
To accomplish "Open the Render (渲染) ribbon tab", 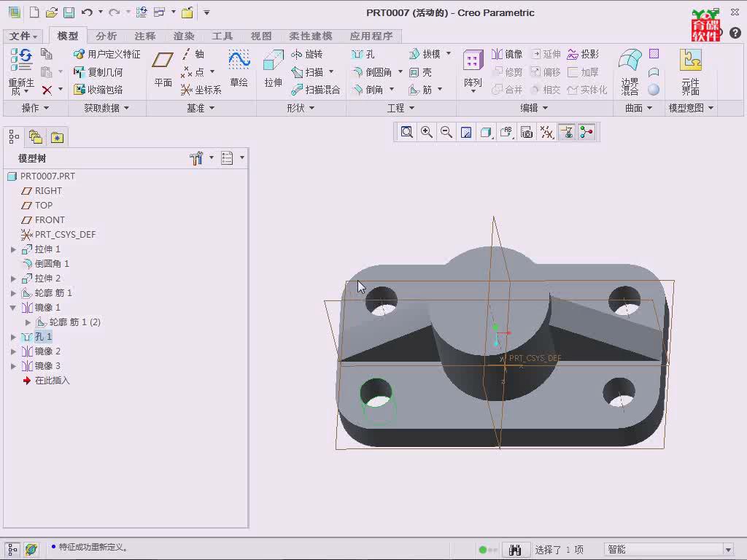I will click(183, 36).
